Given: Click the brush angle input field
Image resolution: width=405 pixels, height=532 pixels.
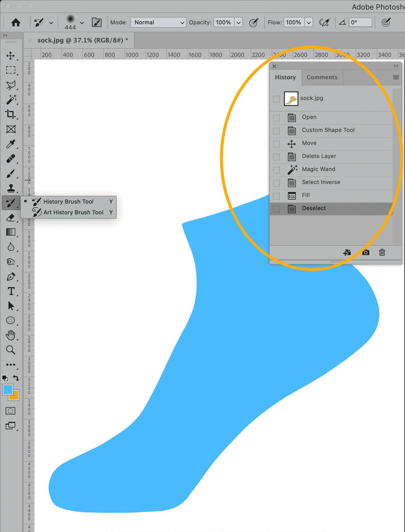Looking at the screenshot, I should tap(360, 22).
